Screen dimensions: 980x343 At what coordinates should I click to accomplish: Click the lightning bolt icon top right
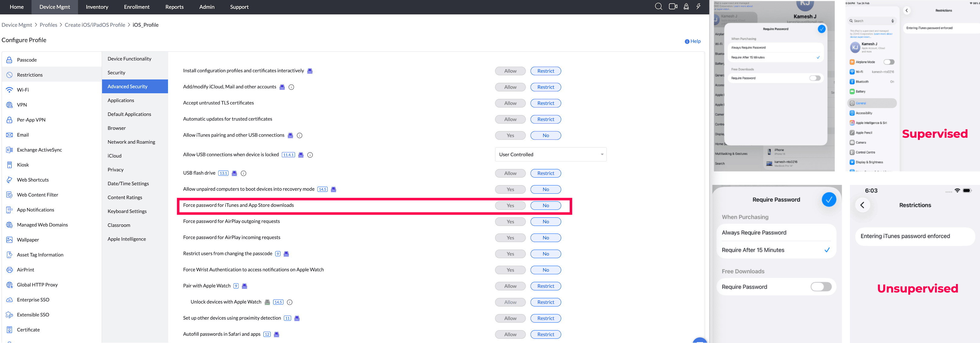[x=699, y=6]
